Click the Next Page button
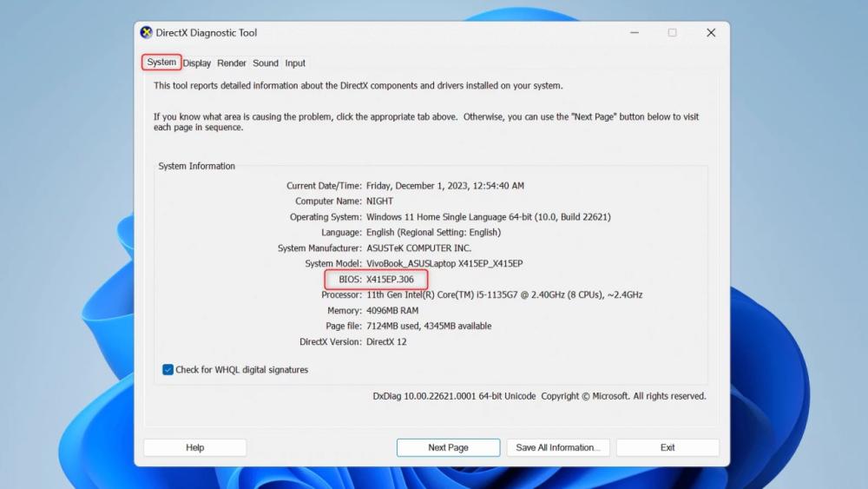Screen dimensions: 868x489 (x=448, y=447)
